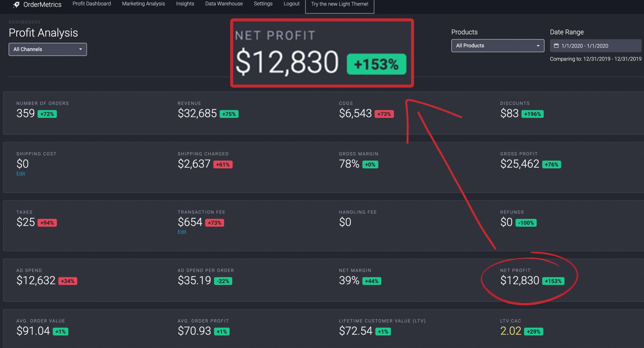Click the +153% badge in large Net Profit banner
The height and width of the screenshot is (348, 644).
pyautogui.click(x=376, y=64)
